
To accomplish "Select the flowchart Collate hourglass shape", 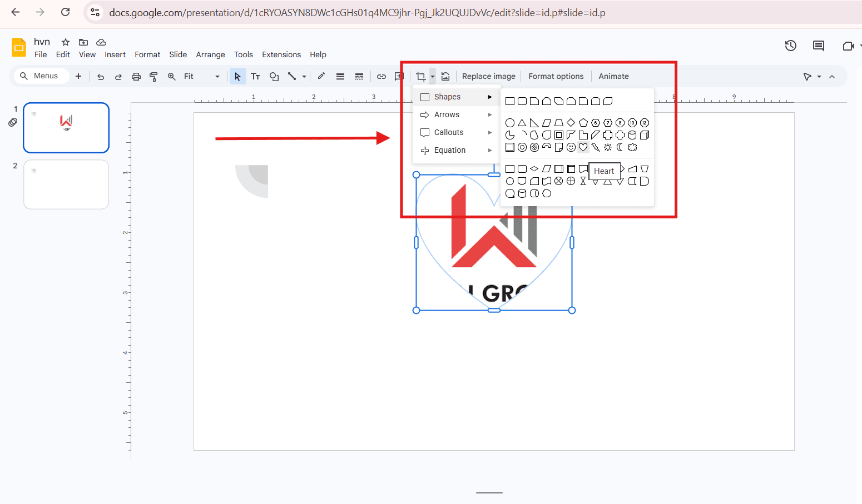I will tap(583, 181).
